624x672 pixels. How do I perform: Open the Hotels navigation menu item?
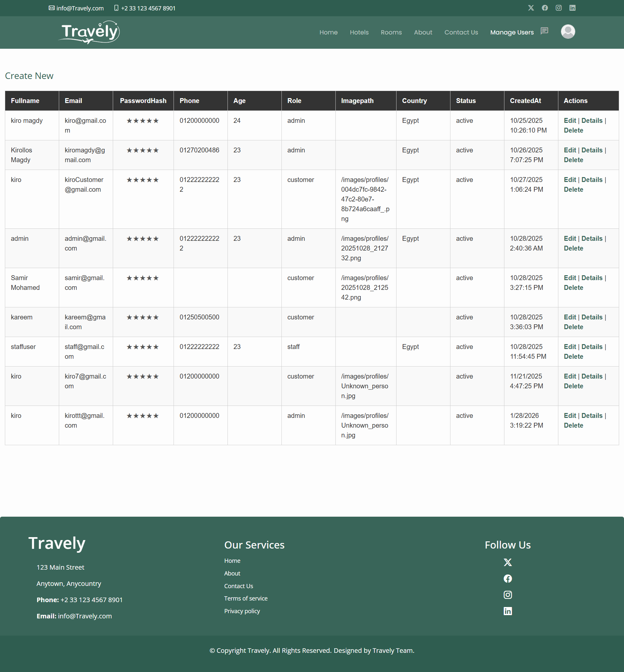[359, 32]
